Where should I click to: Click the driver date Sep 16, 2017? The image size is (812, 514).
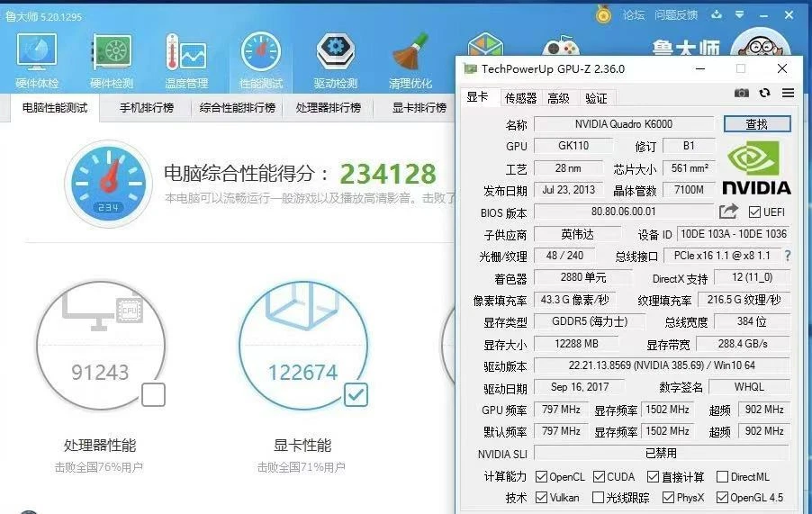pyautogui.click(x=580, y=387)
